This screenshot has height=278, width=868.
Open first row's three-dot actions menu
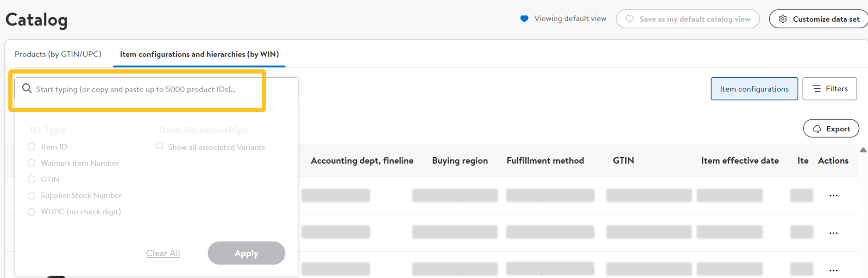(x=833, y=196)
